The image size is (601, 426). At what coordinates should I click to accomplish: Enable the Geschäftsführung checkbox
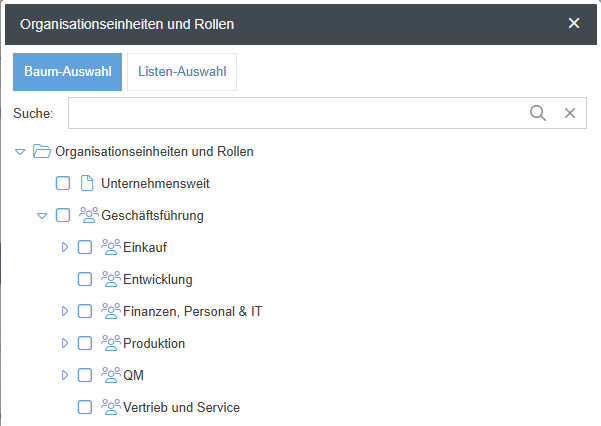[63, 215]
